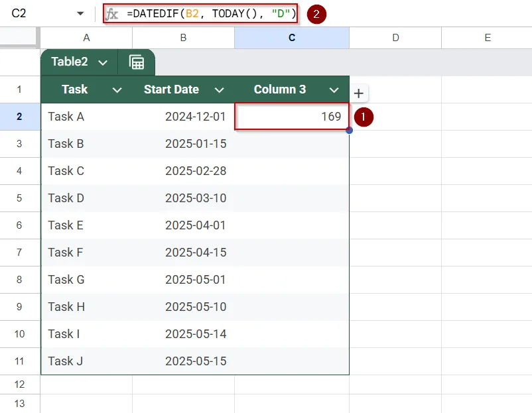Select row 4 header
Viewport: 532px width, 413px height.
pos(20,171)
